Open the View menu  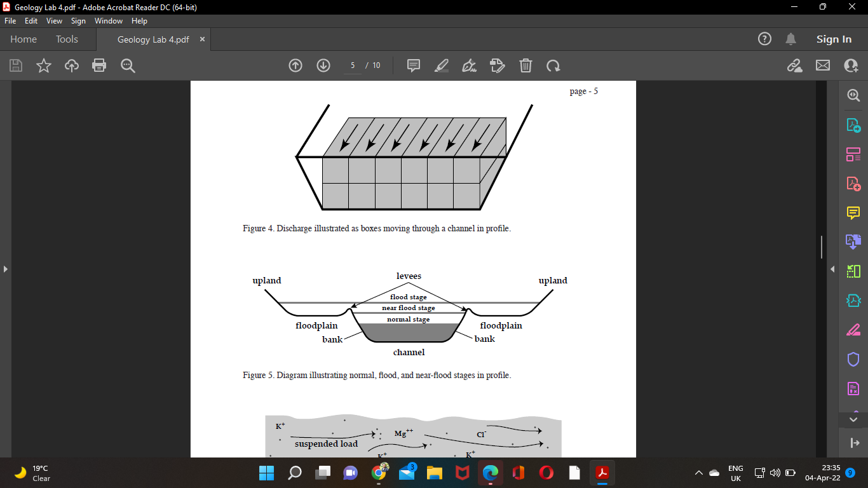54,21
